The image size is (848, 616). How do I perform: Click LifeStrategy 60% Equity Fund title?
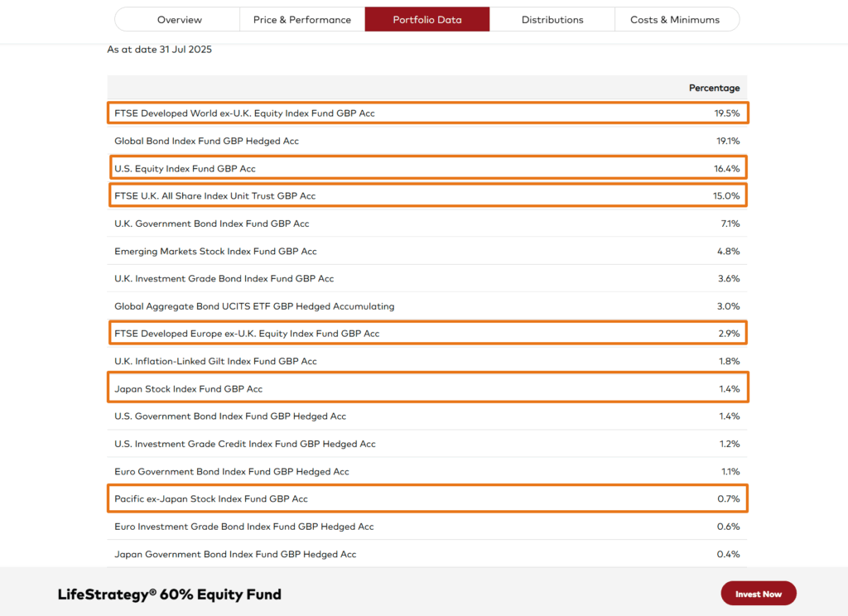pyautogui.click(x=169, y=594)
